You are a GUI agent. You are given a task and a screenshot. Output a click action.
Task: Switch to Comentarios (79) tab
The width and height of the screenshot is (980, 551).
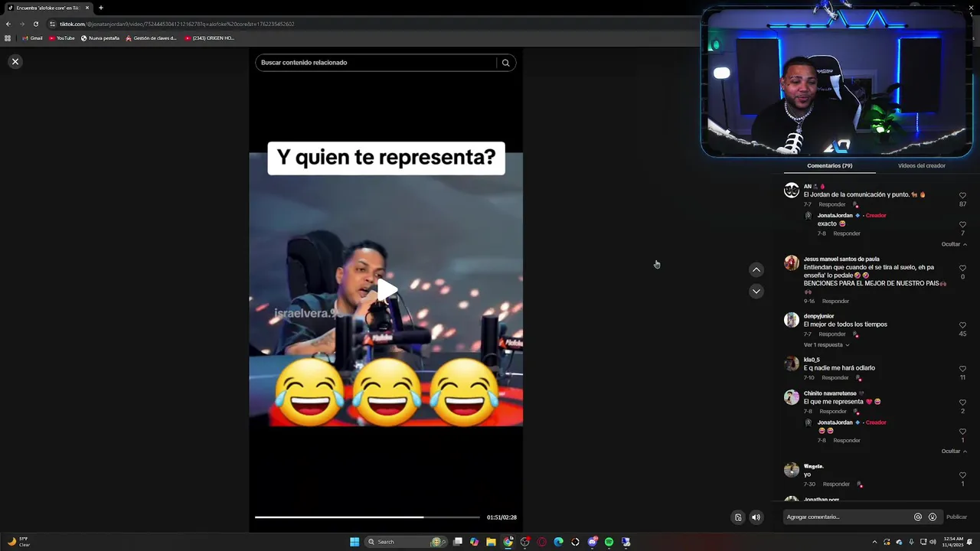click(x=829, y=165)
